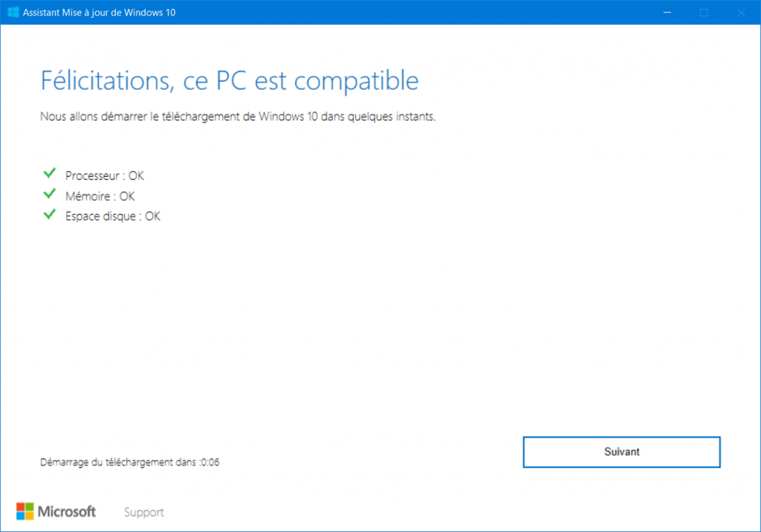Select the Espace disque : OK text
Image resolution: width=761 pixels, height=532 pixels.
(x=113, y=216)
